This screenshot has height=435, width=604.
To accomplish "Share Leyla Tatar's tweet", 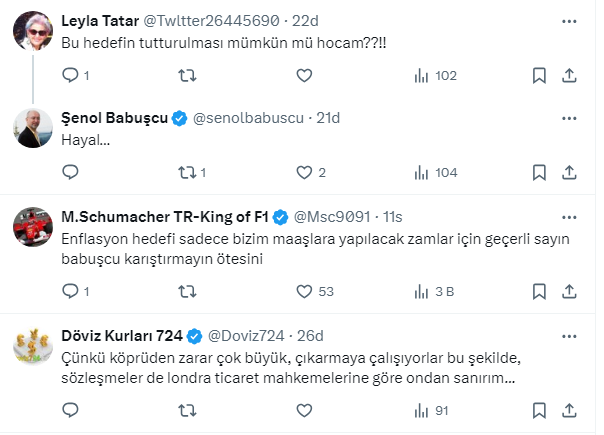I will click(x=569, y=75).
